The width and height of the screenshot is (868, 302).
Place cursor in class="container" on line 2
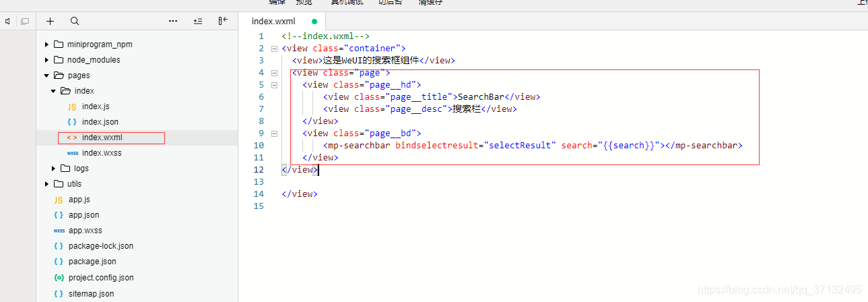357,49
